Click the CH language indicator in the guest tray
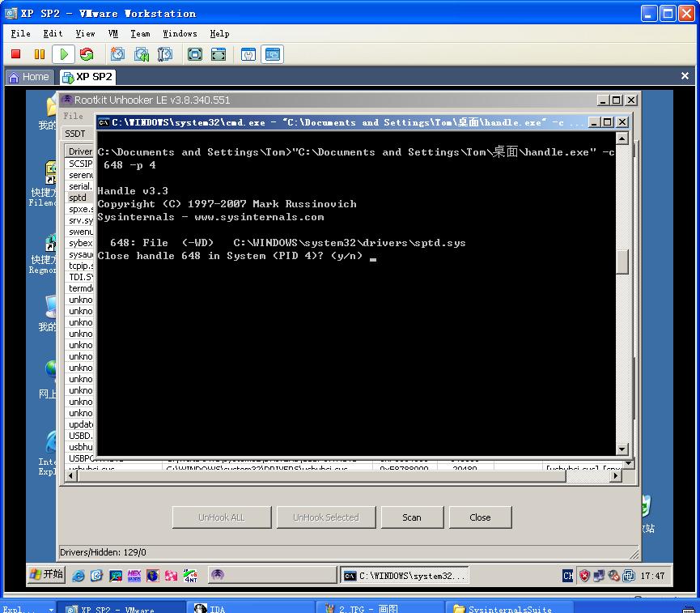Image resolution: width=700 pixels, height=613 pixels. tap(567, 576)
